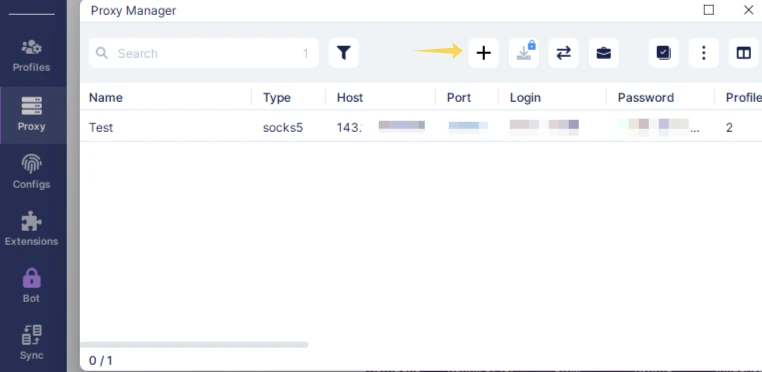
Task: Select the Test proxy row name
Action: (101, 127)
